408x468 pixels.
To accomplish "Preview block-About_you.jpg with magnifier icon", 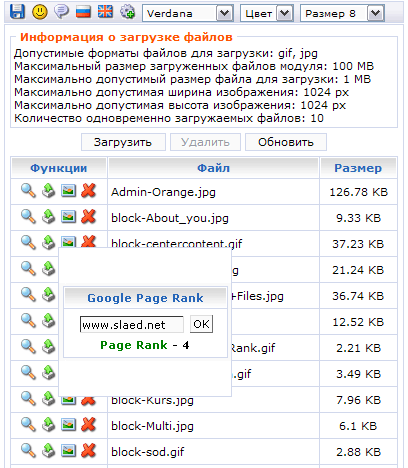I will coord(28,217).
